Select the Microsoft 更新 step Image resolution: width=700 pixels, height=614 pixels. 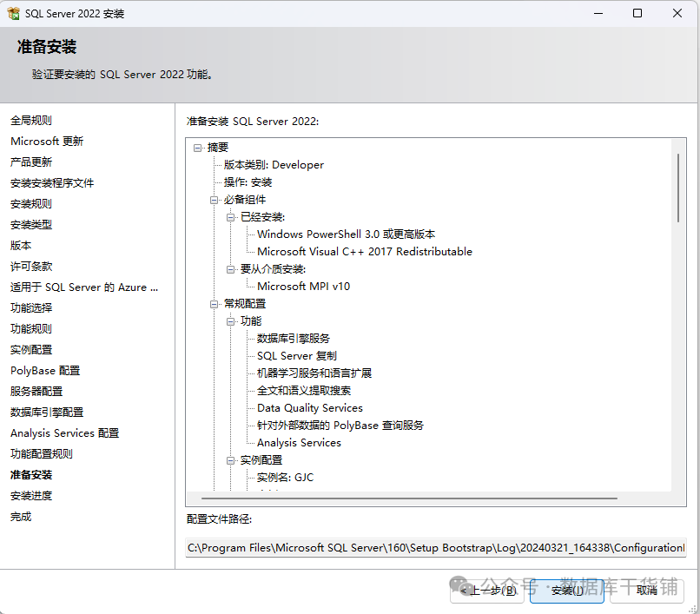[x=47, y=142]
